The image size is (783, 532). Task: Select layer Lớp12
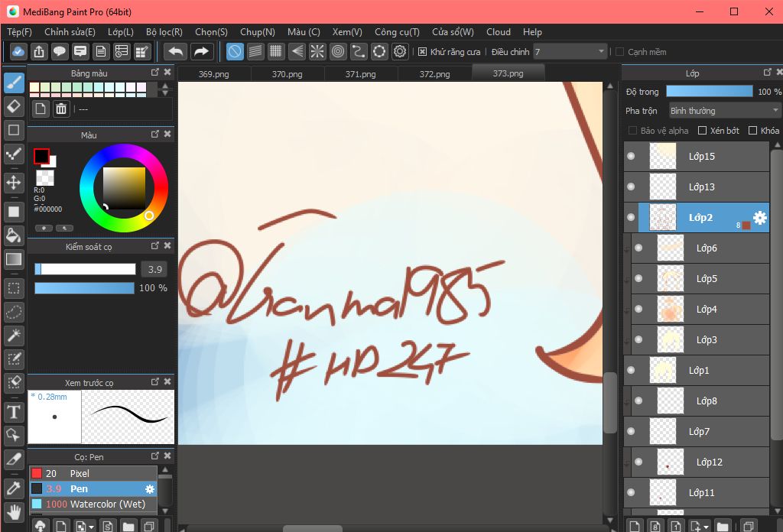700,462
